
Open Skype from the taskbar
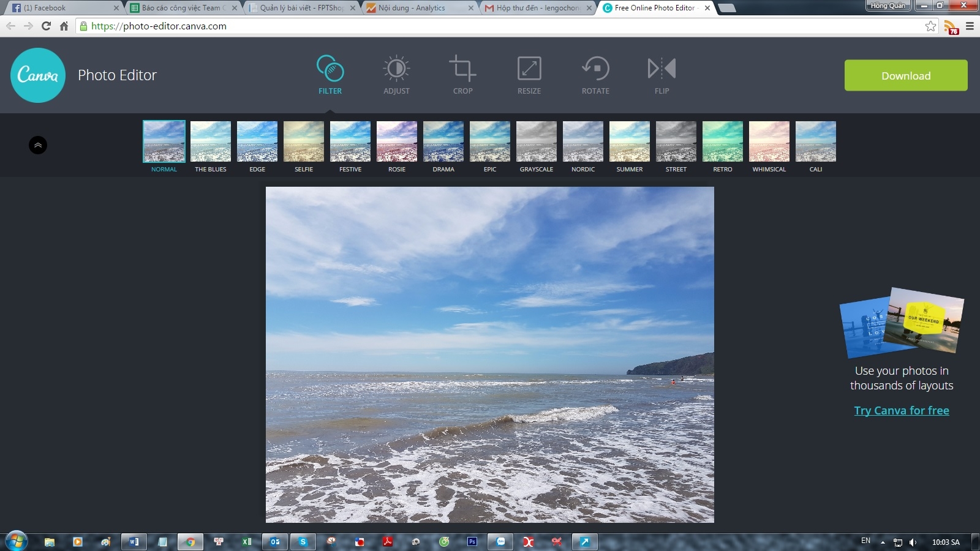pos(303,541)
